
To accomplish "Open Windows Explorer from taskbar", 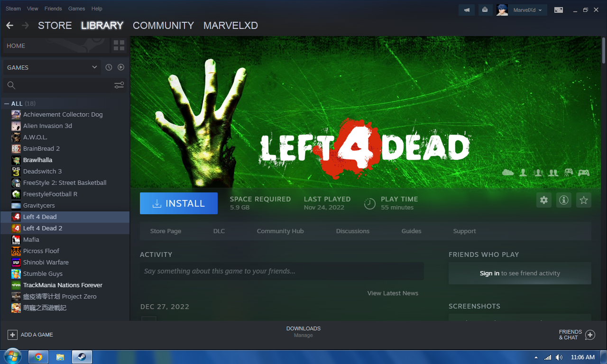I will point(60,357).
